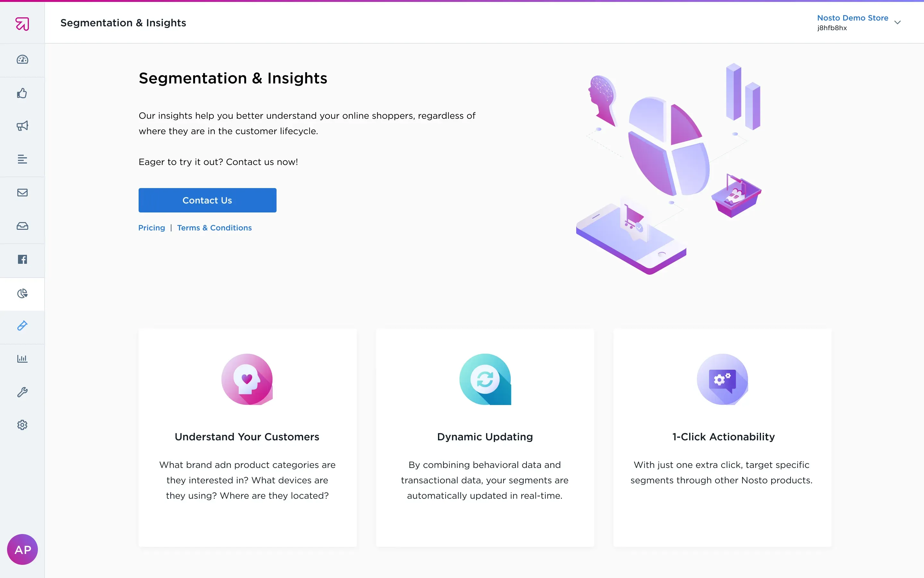This screenshot has height=578, width=924.
Task: Select the wrench tools icon
Action: tap(22, 392)
